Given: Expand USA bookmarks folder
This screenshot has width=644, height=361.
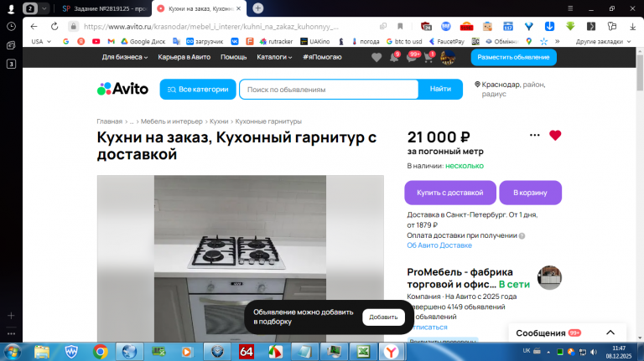Looking at the screenshot, I should click(x=41, y=41).
